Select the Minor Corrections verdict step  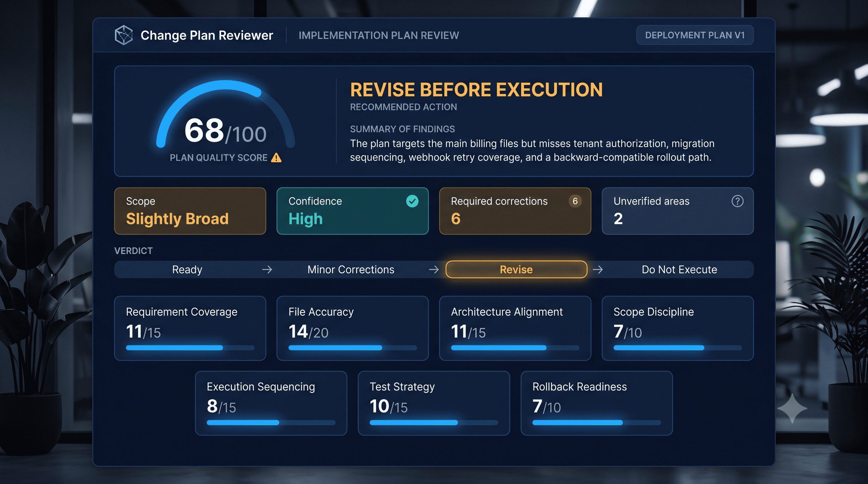pyautogui.click(x=351, y=270)
